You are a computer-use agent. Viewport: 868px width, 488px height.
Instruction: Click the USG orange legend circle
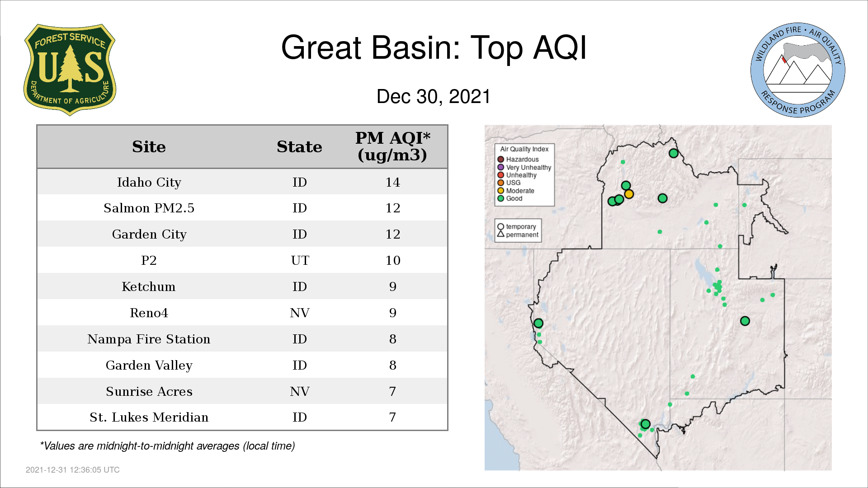tap(500, 183)
